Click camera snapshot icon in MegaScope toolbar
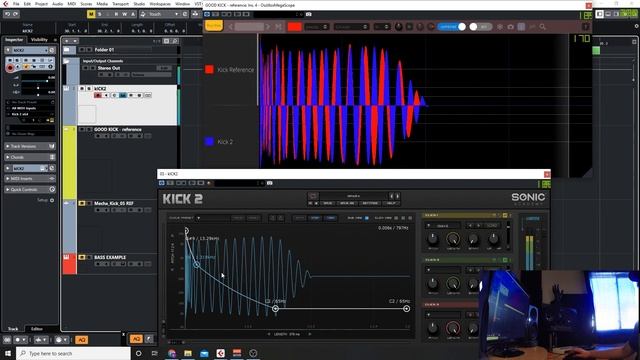This screenshot has height=360, width=640. pos(511,27)
